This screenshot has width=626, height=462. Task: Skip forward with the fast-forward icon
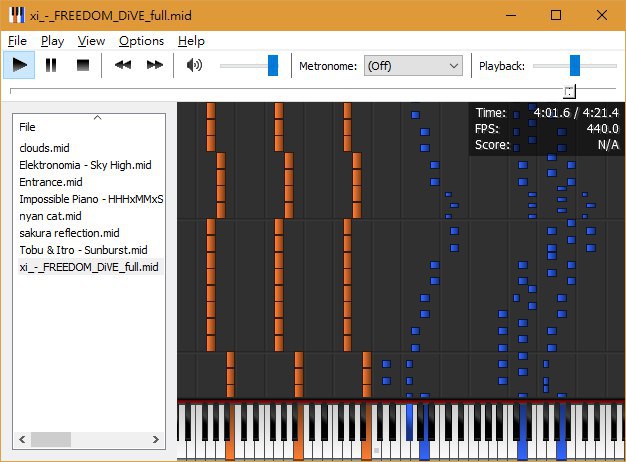(155, 65)
